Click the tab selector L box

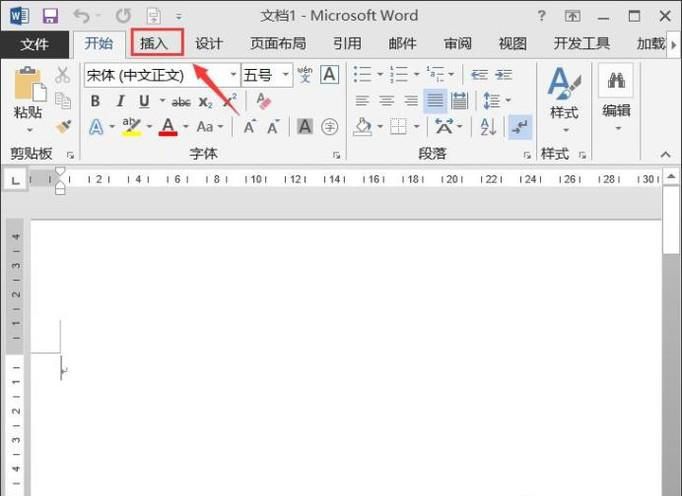pyautogui.click(x=15, y=180)
